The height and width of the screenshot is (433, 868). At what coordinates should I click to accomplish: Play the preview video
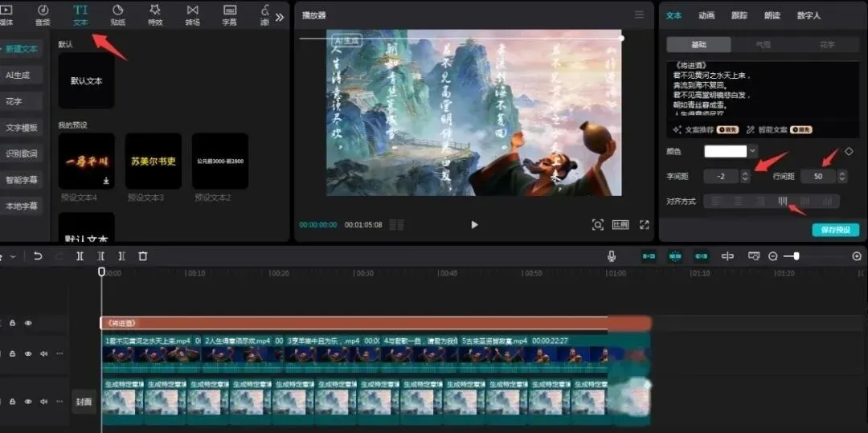pyautogui.click(x=474, y=224)
